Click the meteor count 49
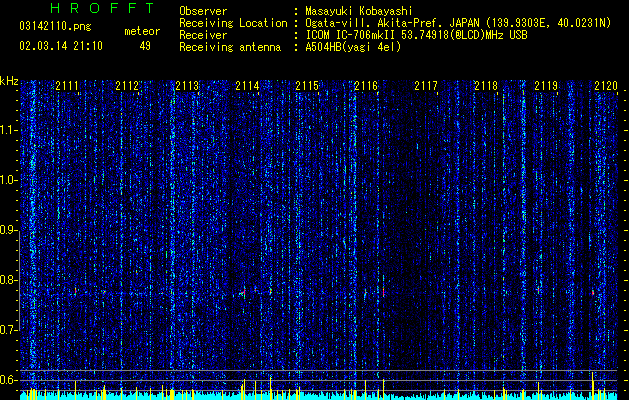This screenshot has height=400, width=629. 145,46
